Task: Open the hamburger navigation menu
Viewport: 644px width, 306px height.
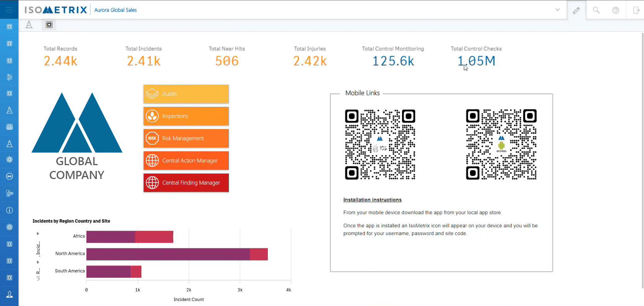Action: pos(9,10)
